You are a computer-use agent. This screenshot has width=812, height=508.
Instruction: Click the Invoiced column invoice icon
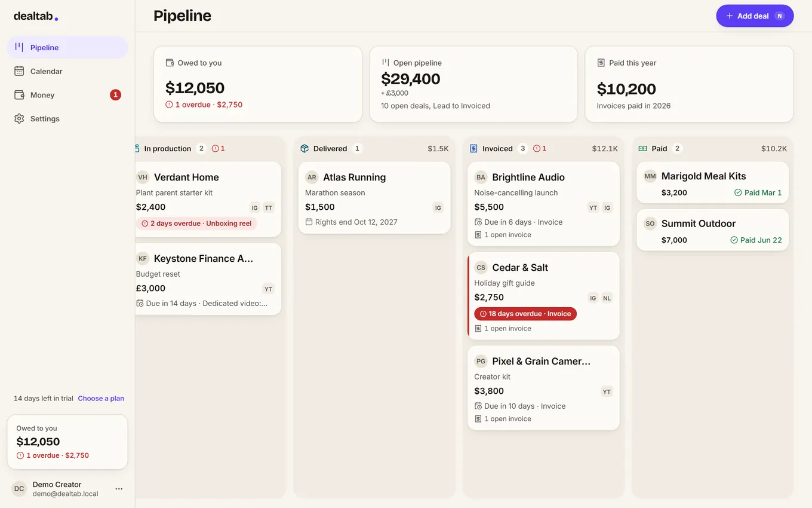(x=473, y=149)
